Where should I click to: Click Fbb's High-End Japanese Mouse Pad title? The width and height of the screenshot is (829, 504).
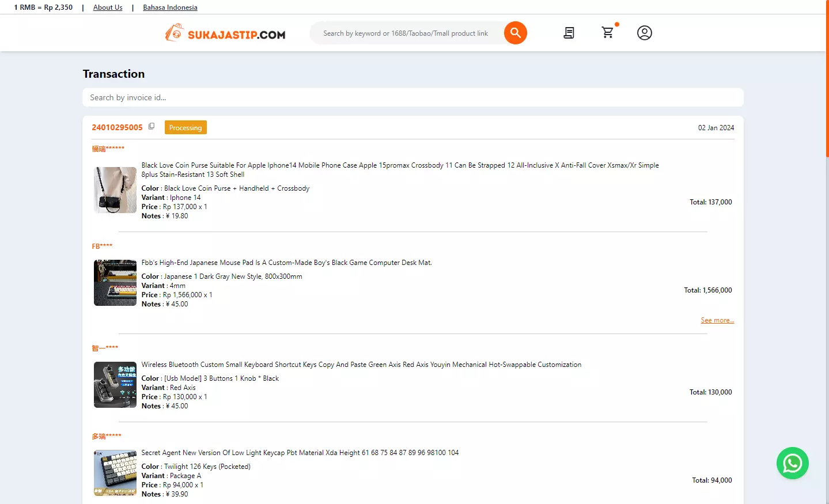287,263
